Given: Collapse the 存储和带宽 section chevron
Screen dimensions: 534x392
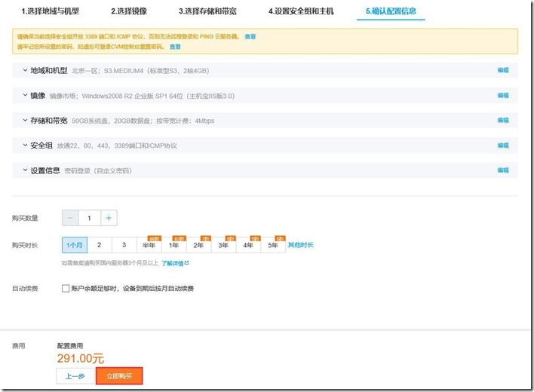Looking at the screenshot, I should 25,121.
